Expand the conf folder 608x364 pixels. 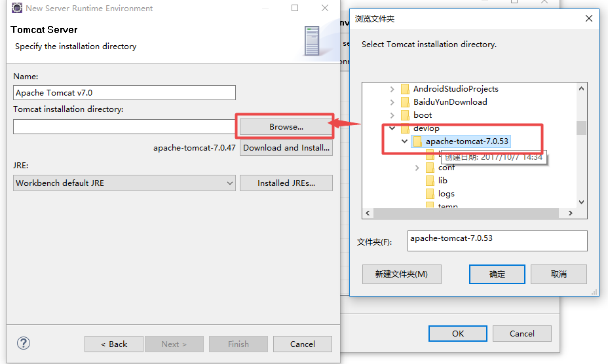417,168
